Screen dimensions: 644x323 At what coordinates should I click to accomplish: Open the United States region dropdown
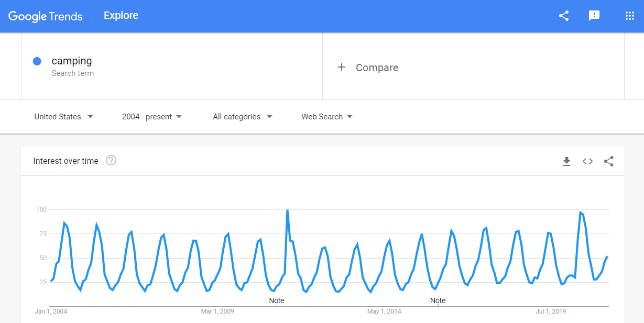point(63,117)
